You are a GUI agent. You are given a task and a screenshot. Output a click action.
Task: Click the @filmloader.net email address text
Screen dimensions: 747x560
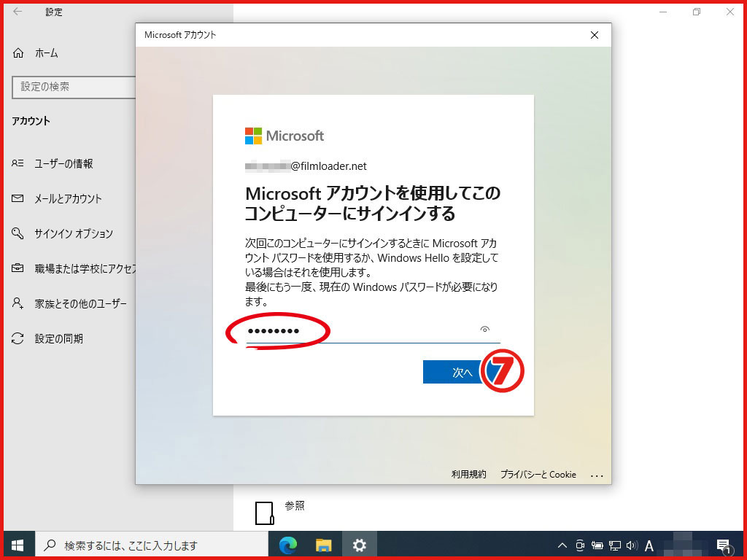click(329, 166)
